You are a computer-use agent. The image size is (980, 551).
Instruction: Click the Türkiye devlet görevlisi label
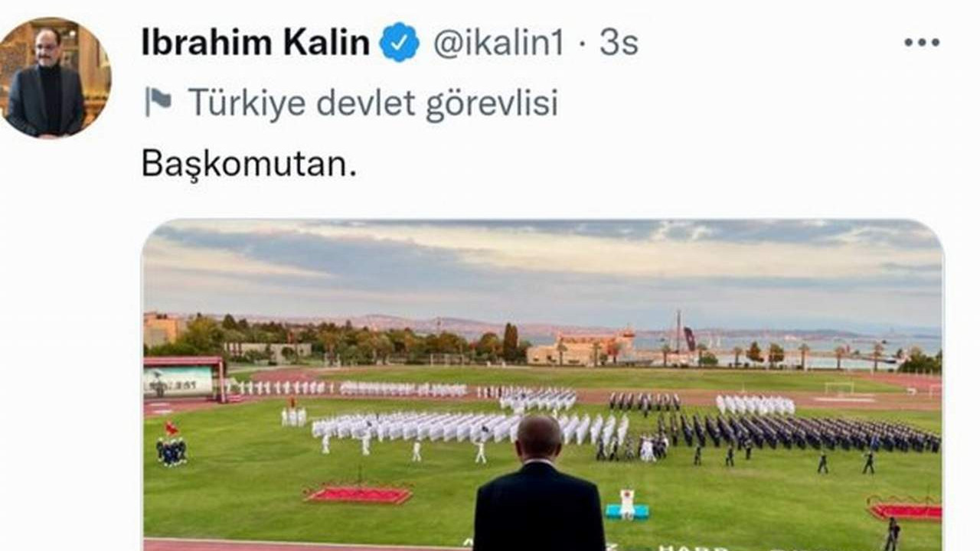[373, 103]
